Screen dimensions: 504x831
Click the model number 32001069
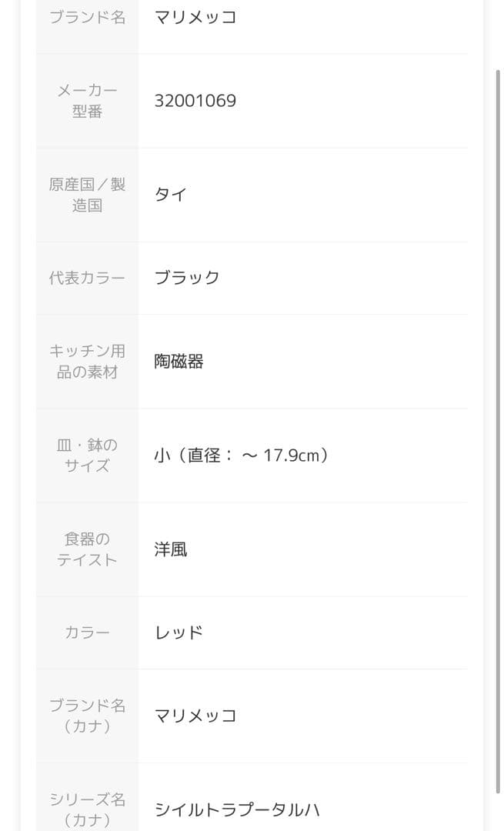(x=195, y=101)
